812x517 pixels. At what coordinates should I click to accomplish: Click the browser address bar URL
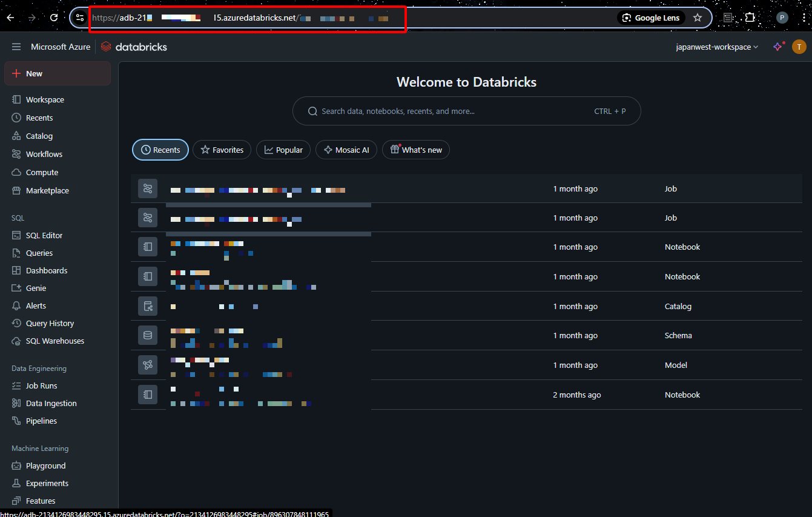point(247,18)
